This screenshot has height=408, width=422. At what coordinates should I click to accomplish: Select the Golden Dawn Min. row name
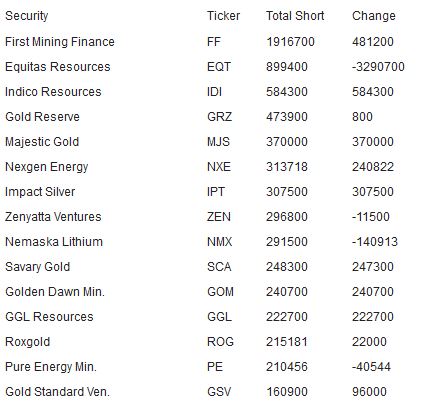[x=55, y=292]
